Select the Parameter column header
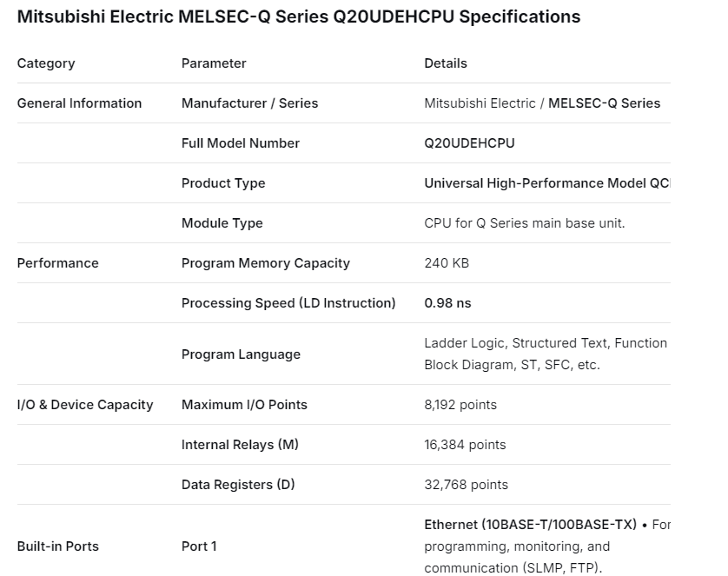The height and width of the screenshot is (576, 728). 214,63
